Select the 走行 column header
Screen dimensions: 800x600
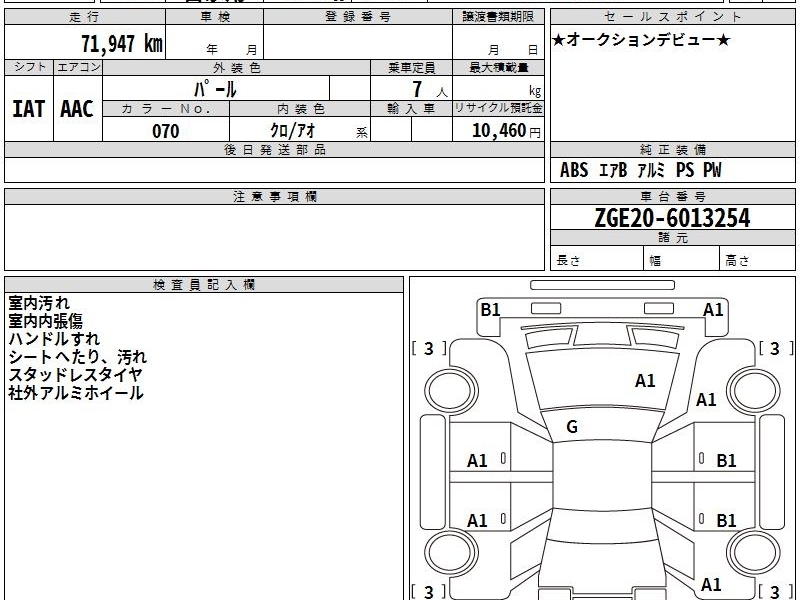[85, 17]
